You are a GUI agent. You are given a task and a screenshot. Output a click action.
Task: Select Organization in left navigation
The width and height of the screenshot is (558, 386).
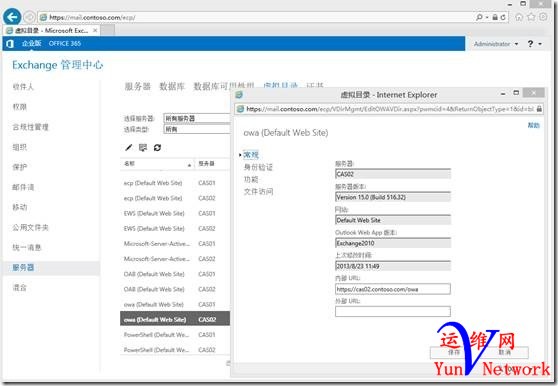click(20, 147)
